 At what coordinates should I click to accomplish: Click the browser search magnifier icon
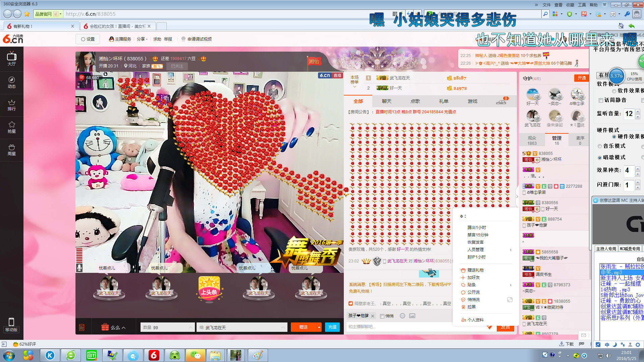[546, 14]
